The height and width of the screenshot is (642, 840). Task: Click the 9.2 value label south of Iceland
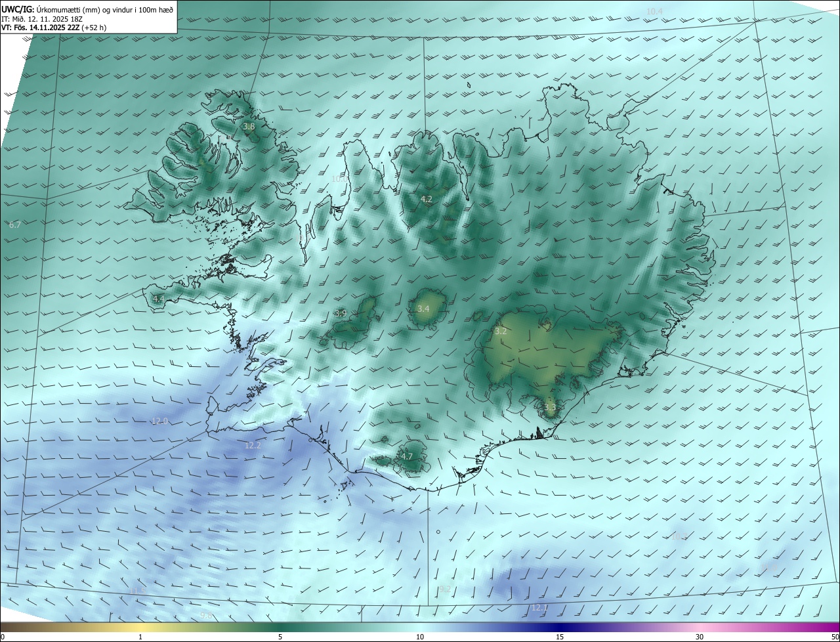click(445, 589)
